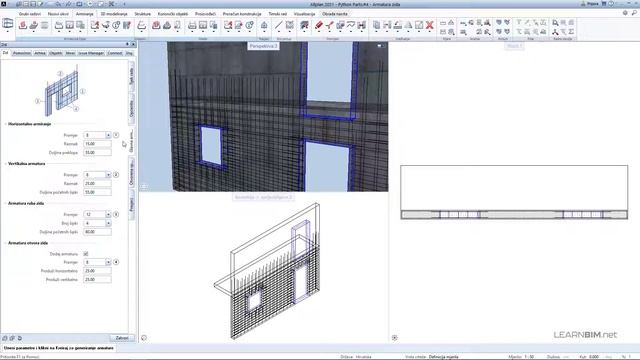Click the search icon at top right
This screenshot has height=360, width=640.
pos(634,13)
